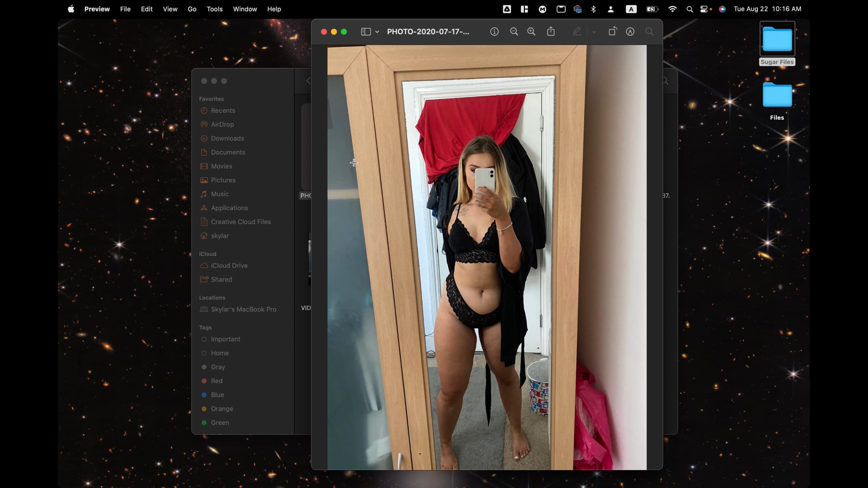Screen dimensions: 868x488
Task: Expand the highlight color dropdown arrow
Action: (594, 32)
